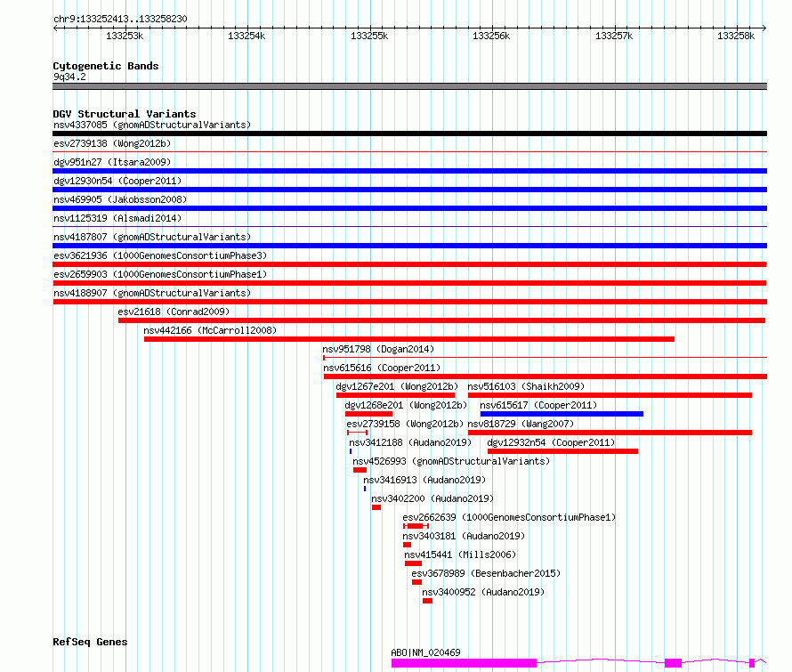Open the dgv951n27 (Itsara2009) variant
This screenshot has height=672, width=792.
point(112,162)
